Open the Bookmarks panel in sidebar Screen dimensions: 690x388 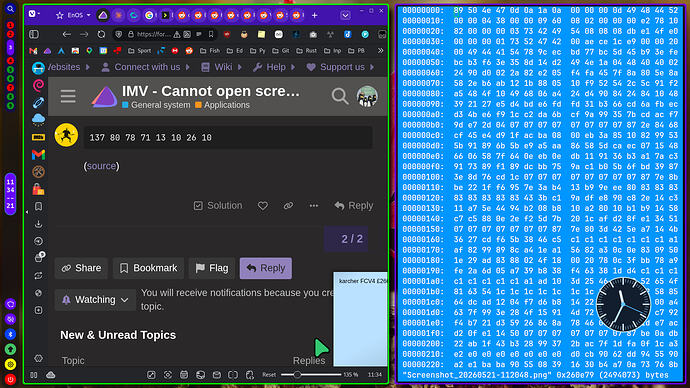pyautogui.click(x=38, y=207)
